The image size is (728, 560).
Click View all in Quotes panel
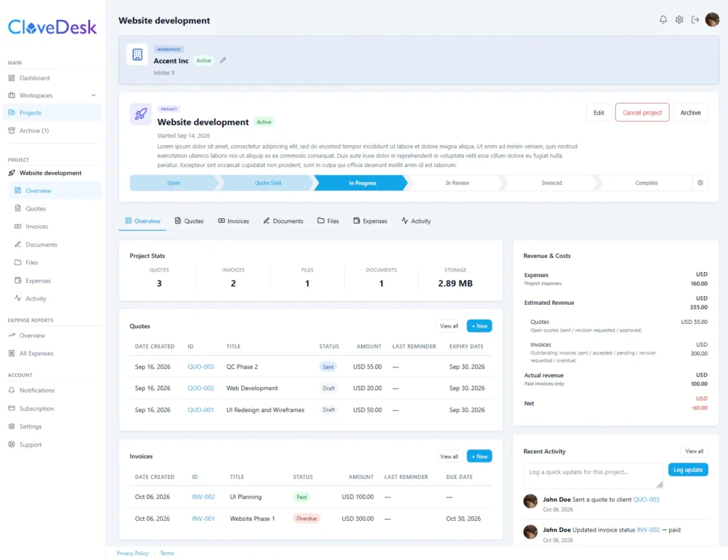(x=449, y=326)
